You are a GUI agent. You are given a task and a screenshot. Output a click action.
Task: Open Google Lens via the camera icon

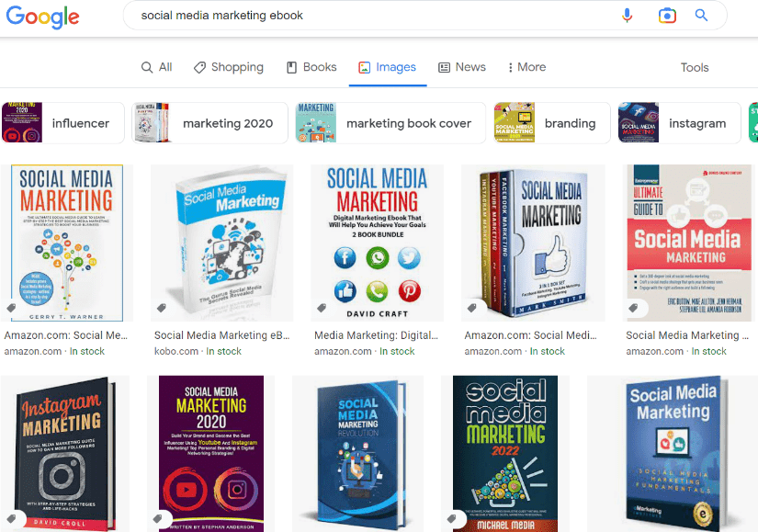[x=667, y=16]
